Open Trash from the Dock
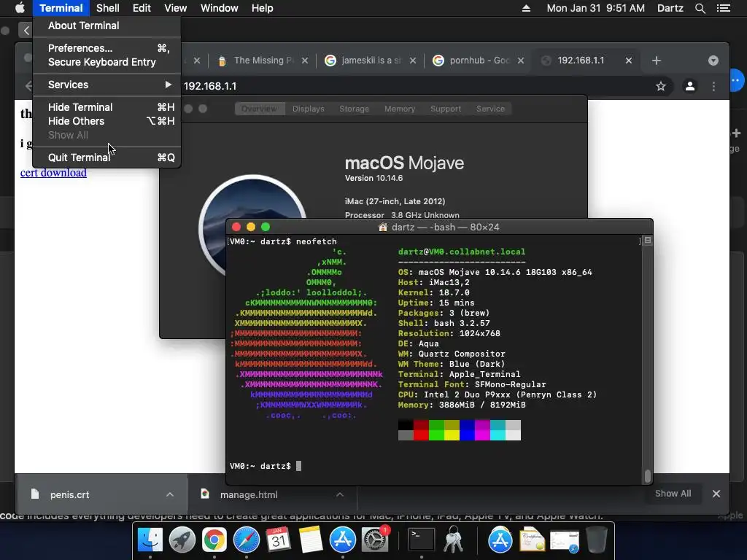747x560 pixels. coord(596,540)
